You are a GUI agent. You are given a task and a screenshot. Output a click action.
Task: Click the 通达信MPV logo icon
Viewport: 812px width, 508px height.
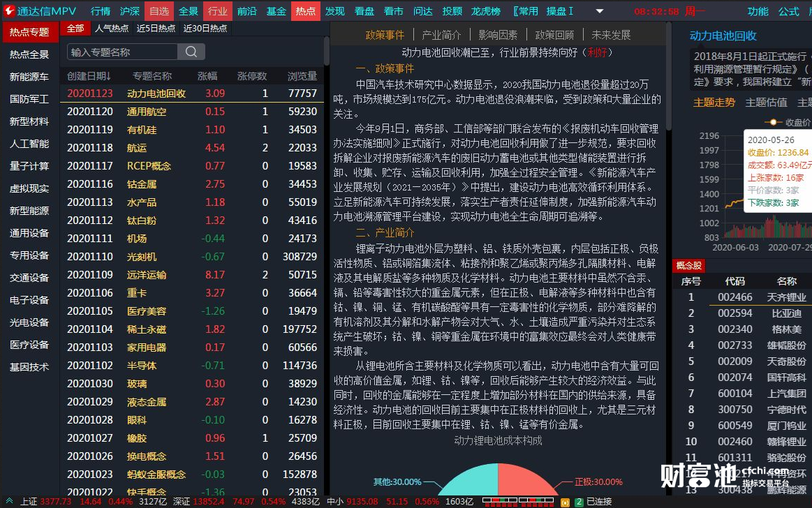click(x=9, y=11)
